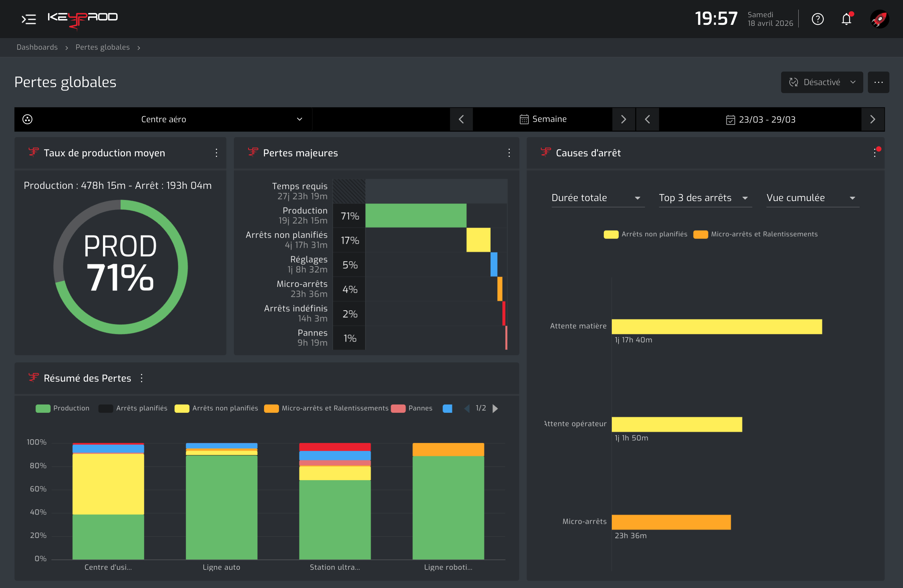Open the notifications bell
Viewport: 903px width, 588px height.
pyautogui.click(x=846, y=19)
